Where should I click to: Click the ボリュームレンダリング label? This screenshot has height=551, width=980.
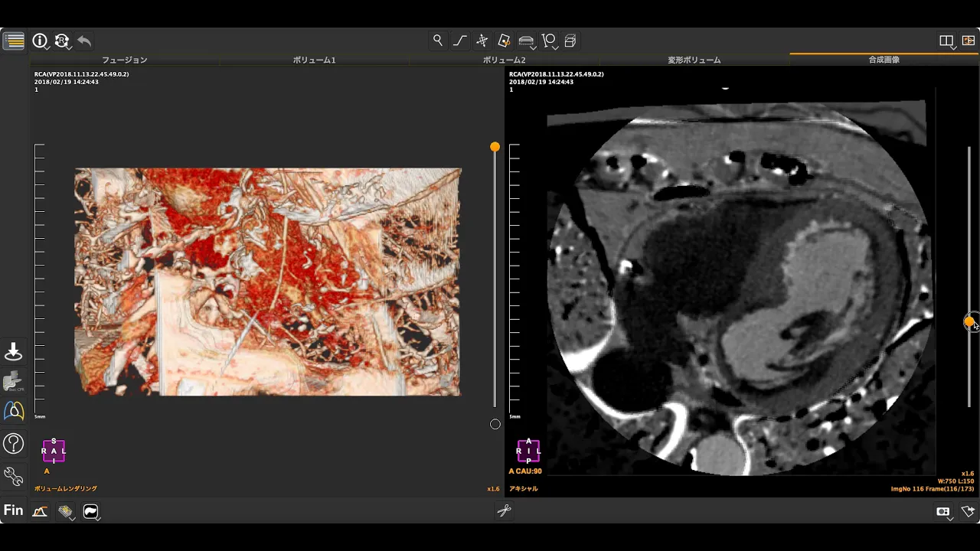coord(66,488)
